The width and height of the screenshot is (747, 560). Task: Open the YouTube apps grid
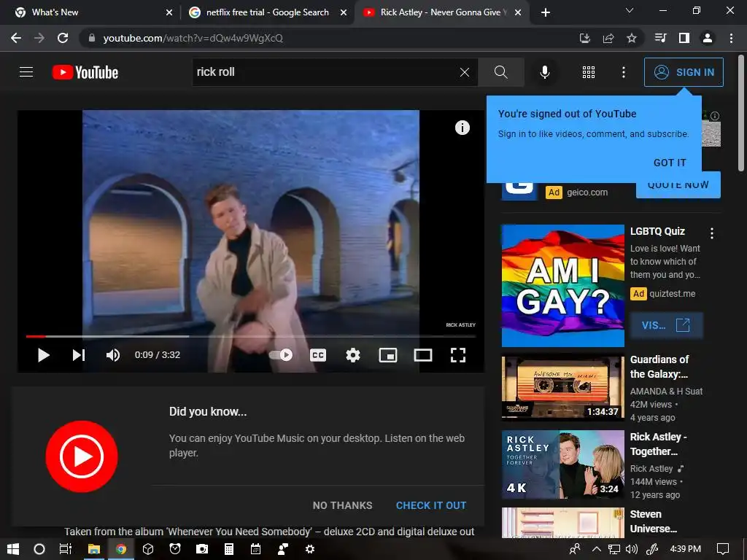(x=589, y=72)
